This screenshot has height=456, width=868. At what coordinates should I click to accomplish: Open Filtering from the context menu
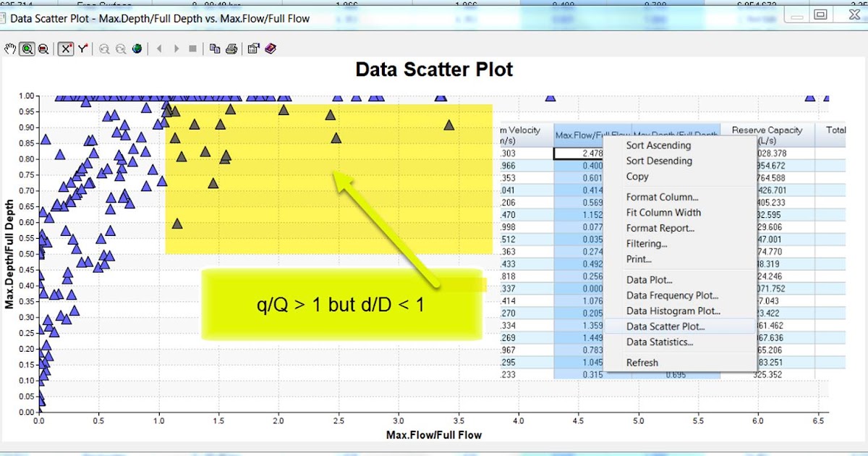[644, 244]
